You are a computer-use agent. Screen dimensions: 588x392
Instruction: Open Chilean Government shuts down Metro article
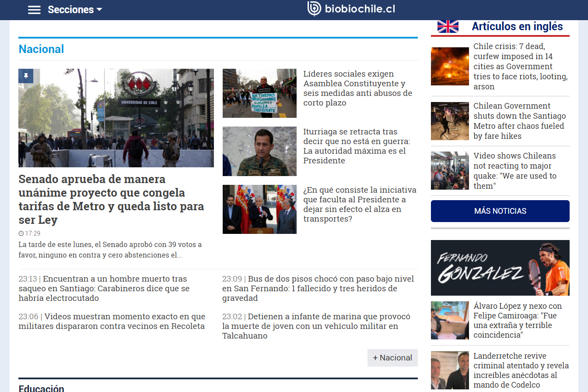click(520, 121)
